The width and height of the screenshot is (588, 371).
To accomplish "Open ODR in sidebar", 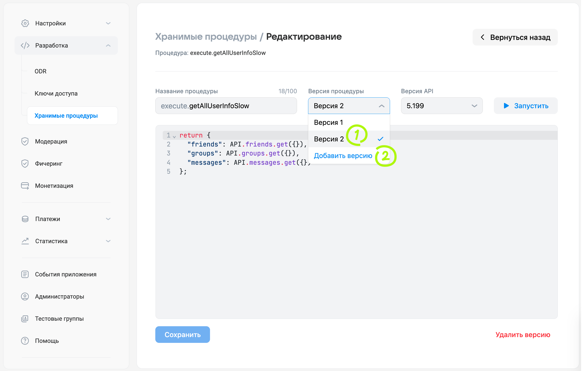I will 41,71.
